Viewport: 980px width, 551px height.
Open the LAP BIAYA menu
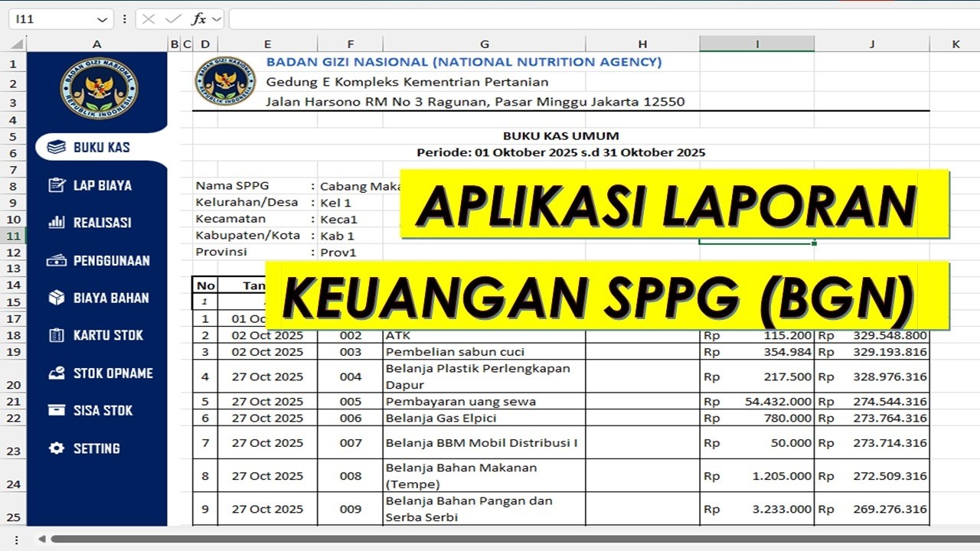pos(102,185)
